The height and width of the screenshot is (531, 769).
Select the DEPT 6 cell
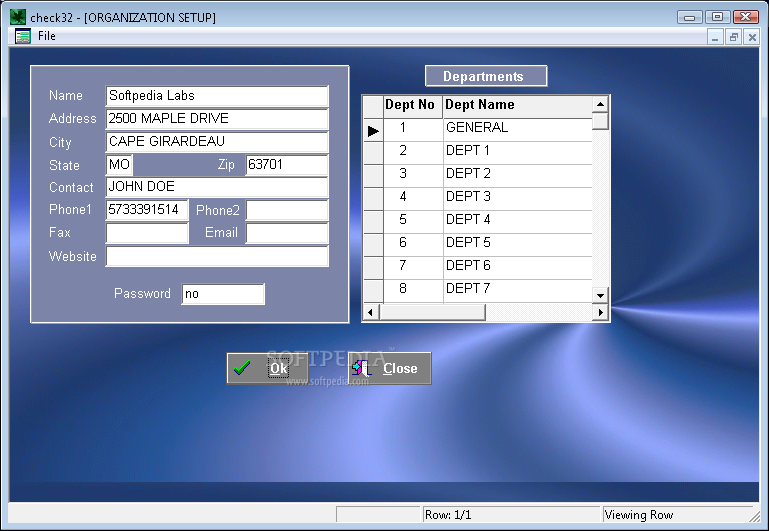(517, 268)
